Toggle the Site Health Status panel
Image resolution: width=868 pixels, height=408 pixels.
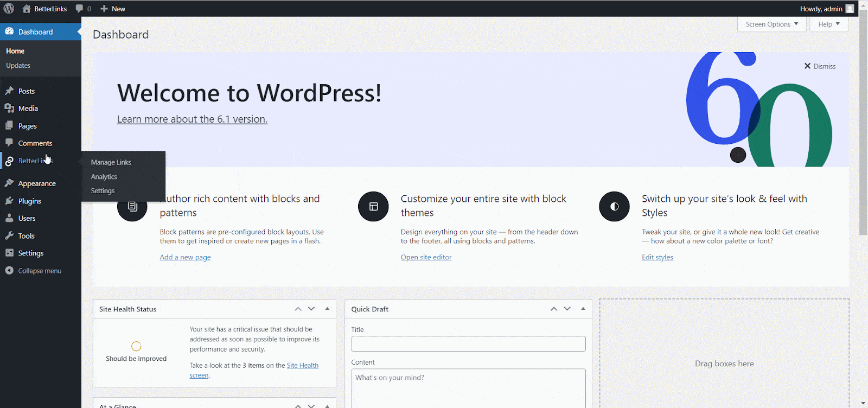(x=327, y=309)
